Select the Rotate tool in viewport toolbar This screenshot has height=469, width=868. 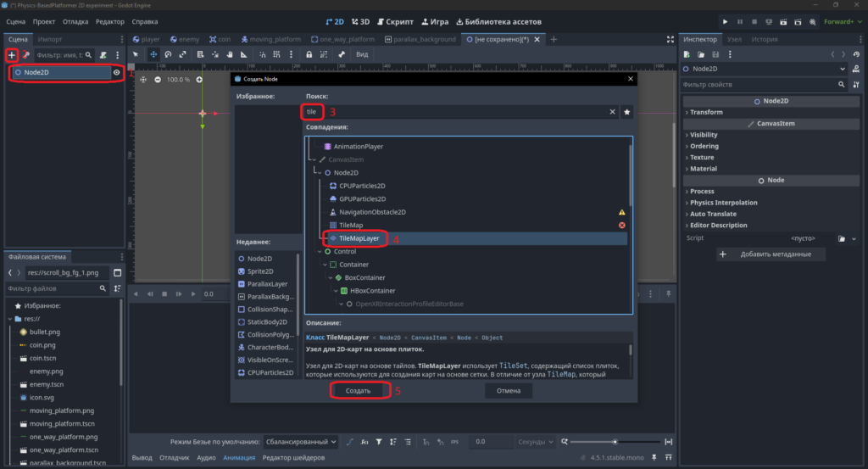169,54
